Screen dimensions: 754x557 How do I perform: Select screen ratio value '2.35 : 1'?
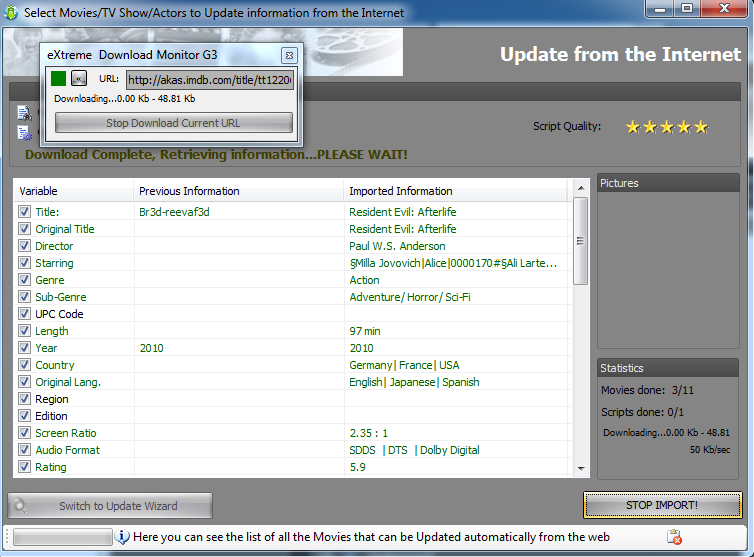pos(368,433)
